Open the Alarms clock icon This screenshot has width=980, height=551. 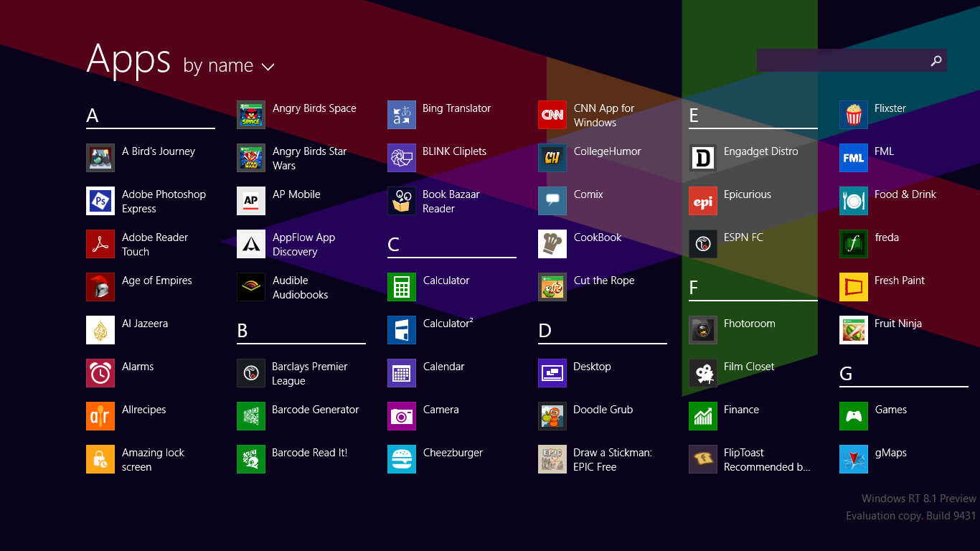pyautogui.click(x=100, y=373)
